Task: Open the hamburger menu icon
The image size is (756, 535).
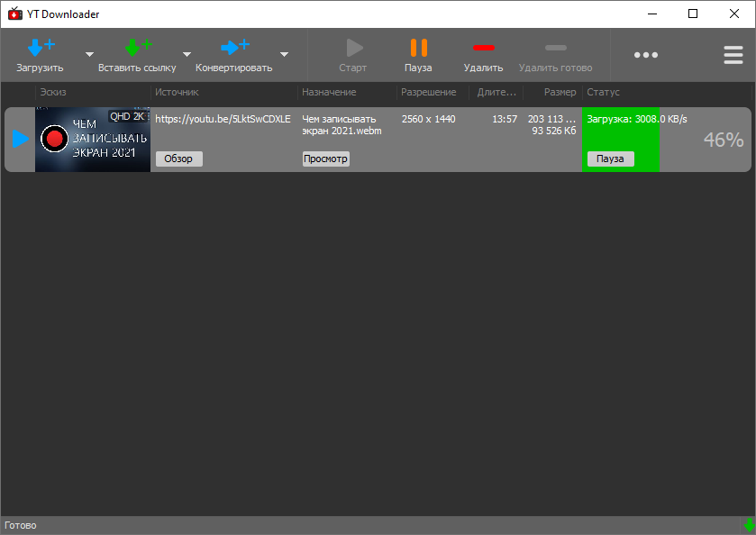Action: coord(733,55)
